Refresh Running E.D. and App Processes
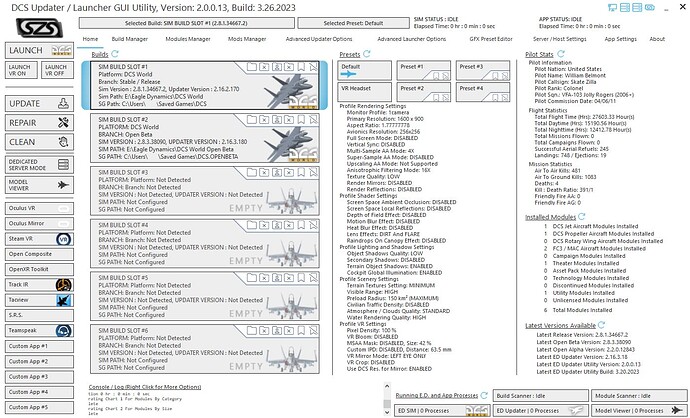Image resolution: width=690 pixels, height=418 pixels. click(484, 395)
